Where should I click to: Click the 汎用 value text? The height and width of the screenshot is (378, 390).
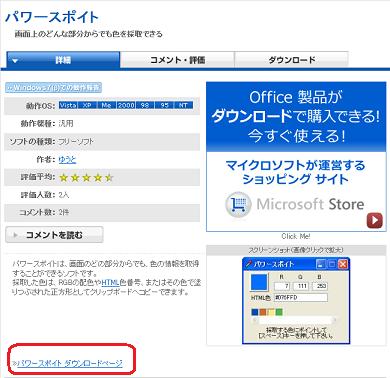pos(66,124)
